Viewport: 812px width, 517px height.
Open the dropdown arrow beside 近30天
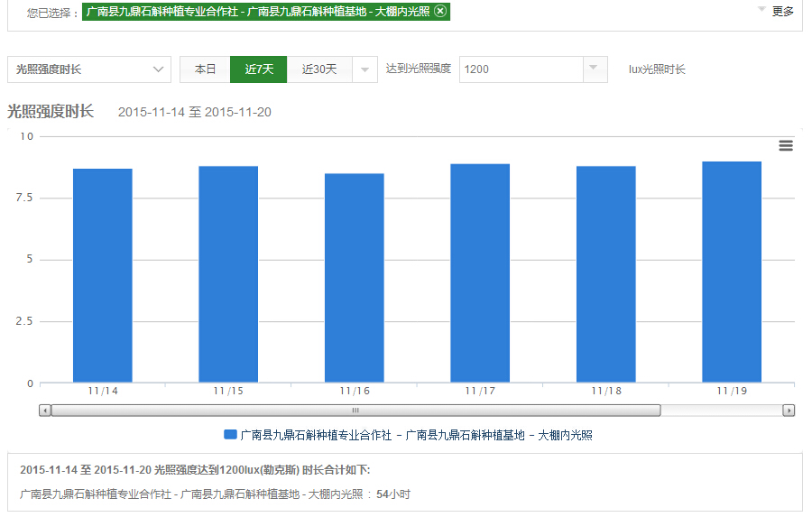tap(364, 69)
